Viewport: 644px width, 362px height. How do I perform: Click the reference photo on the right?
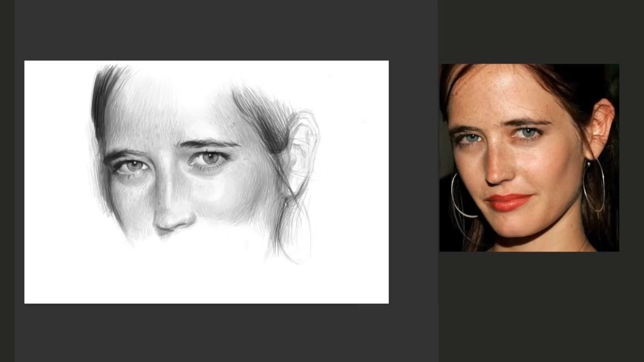pyautogui.click(x=529, y=157)
